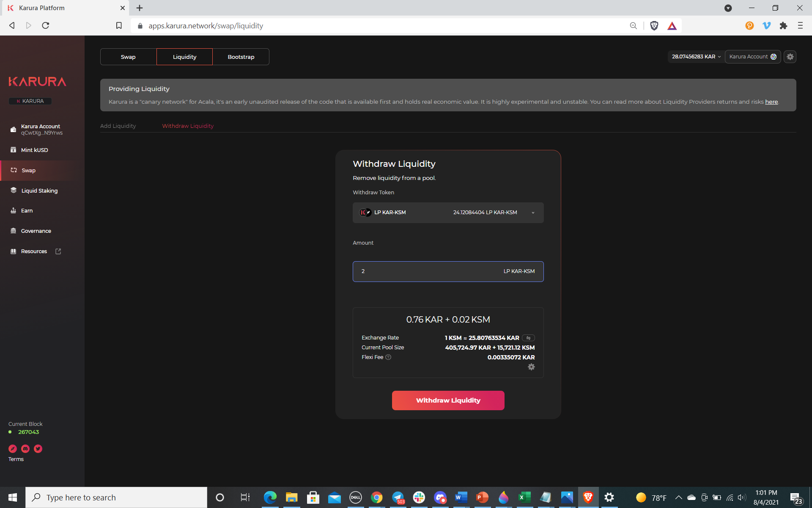Switch to the Bootstrap tab
812x508 pixels.
point(241,57)
